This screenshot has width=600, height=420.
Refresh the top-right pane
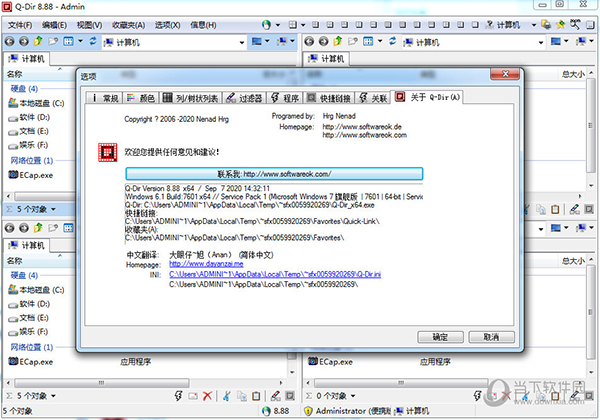[393, 41]
